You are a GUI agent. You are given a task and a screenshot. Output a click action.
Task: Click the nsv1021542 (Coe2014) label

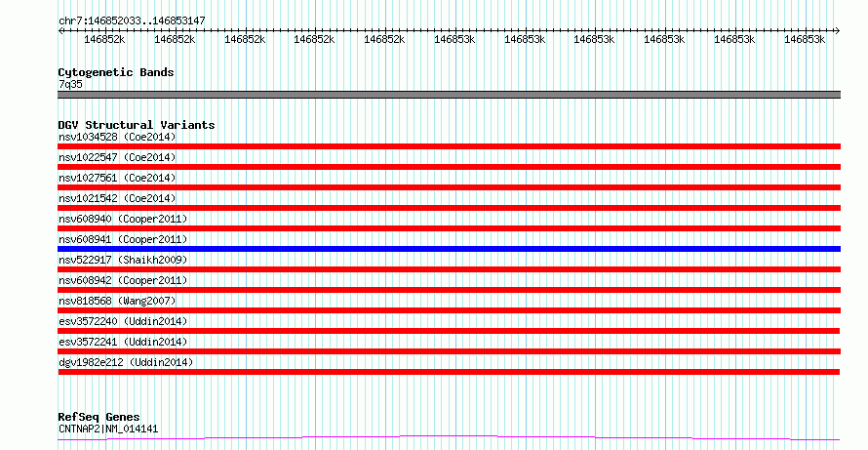click(117, 198)
